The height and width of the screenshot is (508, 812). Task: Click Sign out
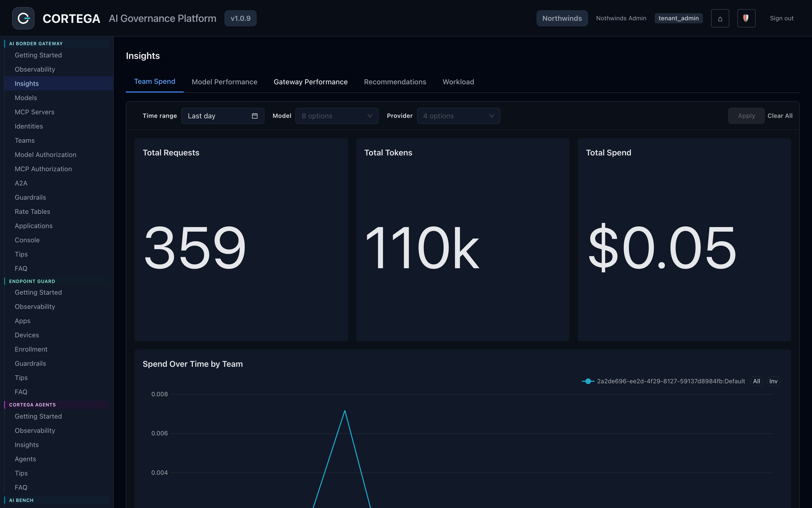[x=782, y=18]
